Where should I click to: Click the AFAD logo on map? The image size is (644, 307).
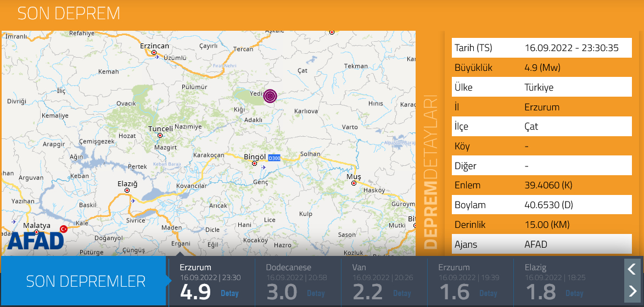[x=36, y=241]
